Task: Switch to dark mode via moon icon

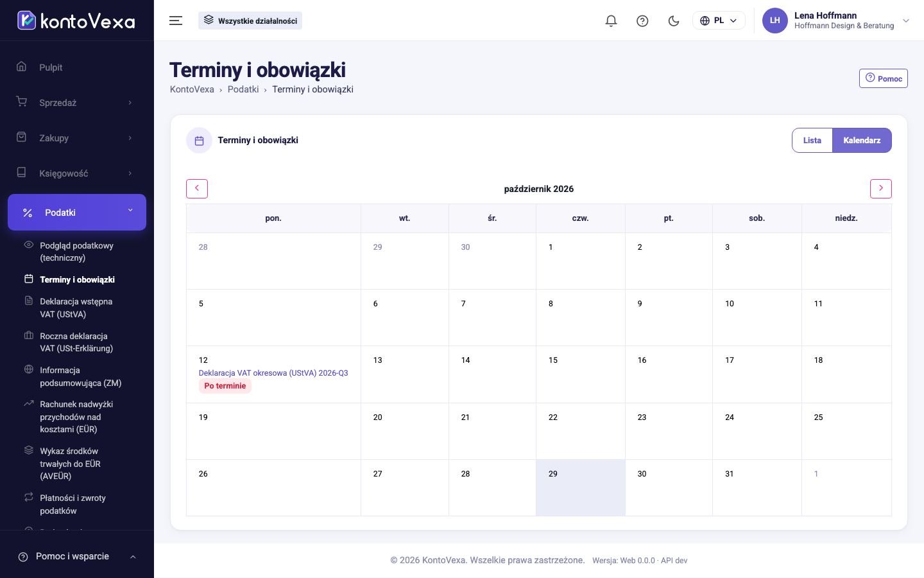Action: 674,21
